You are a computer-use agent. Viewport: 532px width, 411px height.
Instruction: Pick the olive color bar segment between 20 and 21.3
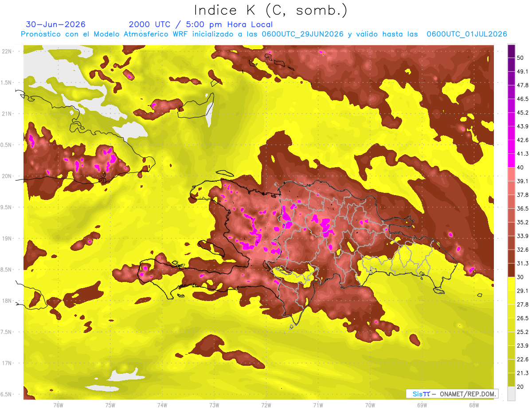click(511, 380)
